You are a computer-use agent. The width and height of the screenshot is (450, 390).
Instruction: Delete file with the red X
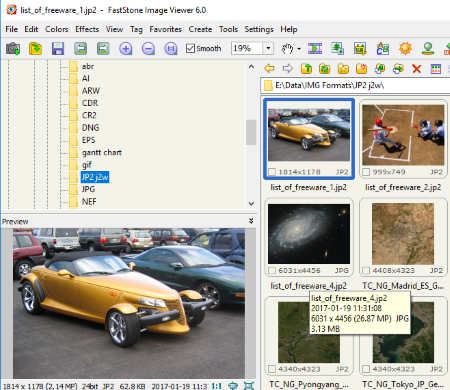417,69
